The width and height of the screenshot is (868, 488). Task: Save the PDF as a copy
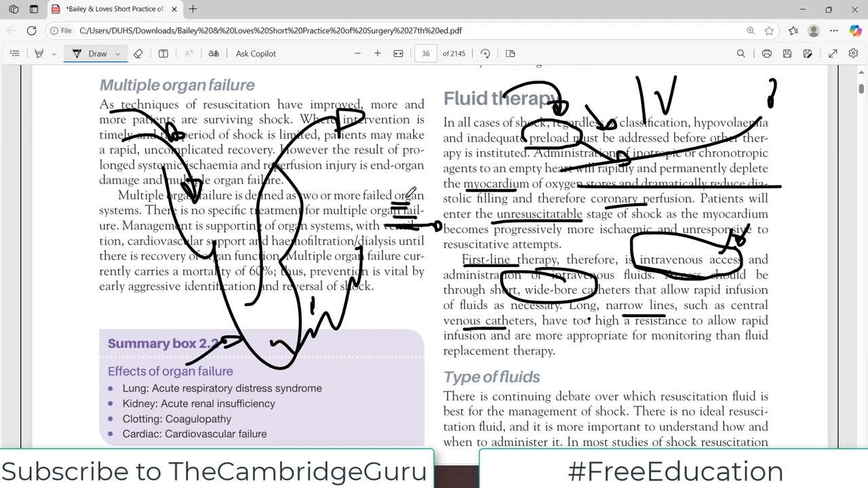[808, 54]
